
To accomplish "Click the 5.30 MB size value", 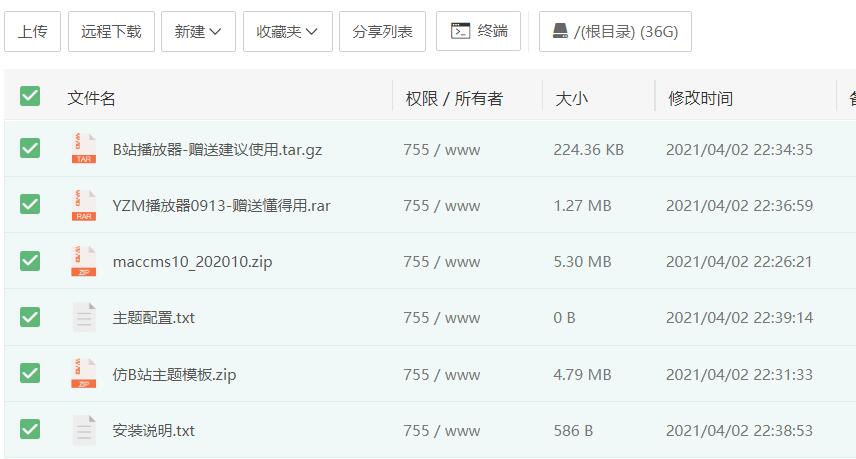I will [x=582, y=262].
